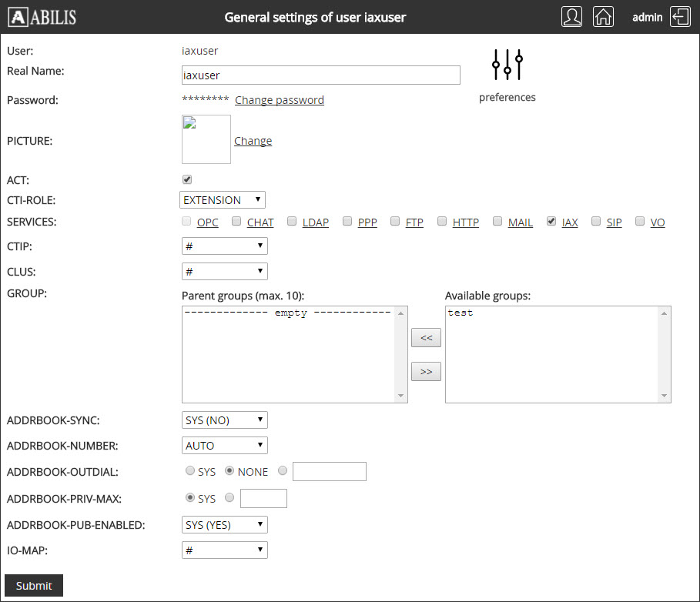Open the CTI-ROLE dropdown

coord(223,200)
